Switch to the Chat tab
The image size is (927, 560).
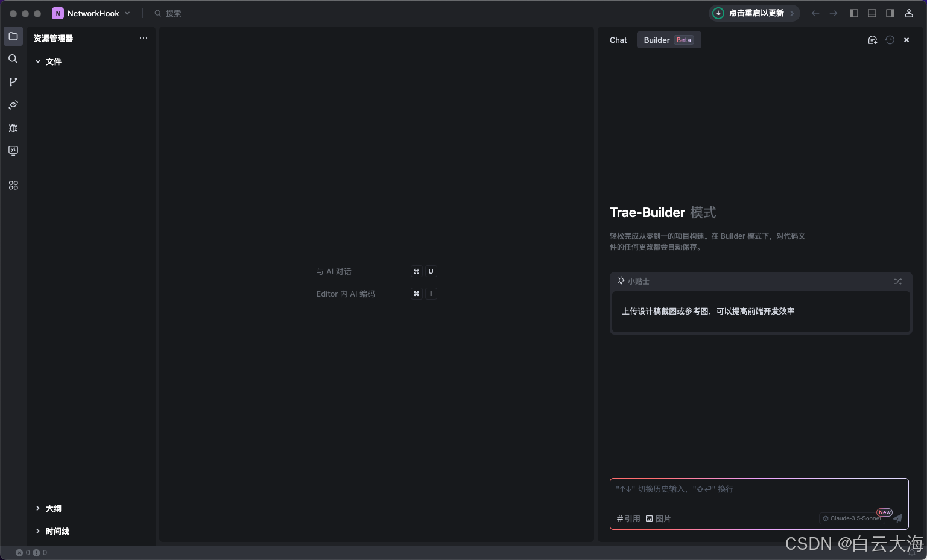pyautogui.click(x=618, y=40)
